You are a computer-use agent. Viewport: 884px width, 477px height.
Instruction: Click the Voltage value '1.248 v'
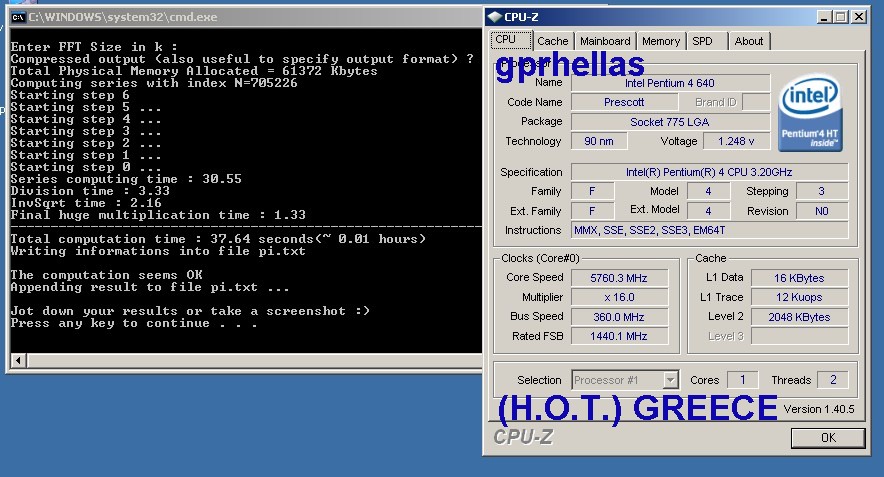[736, 141]
